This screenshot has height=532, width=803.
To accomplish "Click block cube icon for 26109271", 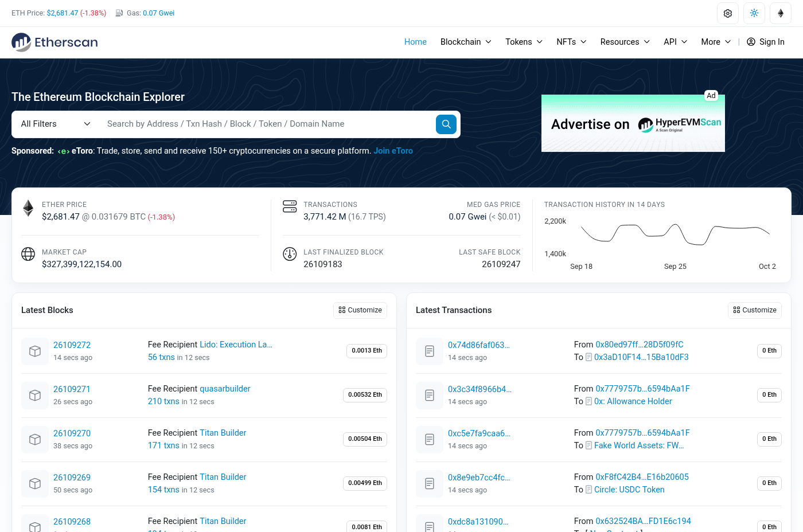I will click(x=35, y=396).
